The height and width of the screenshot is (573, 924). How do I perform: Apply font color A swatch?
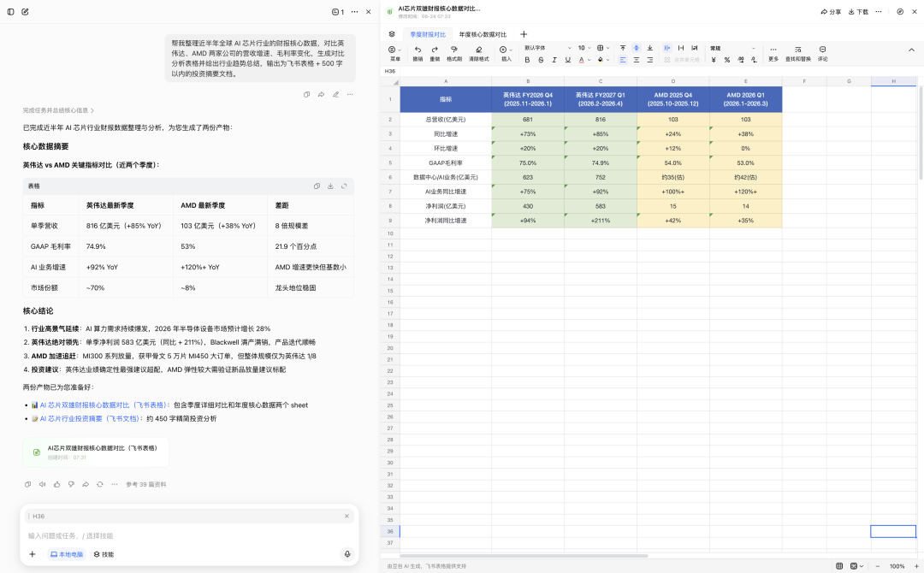point(582,60)
